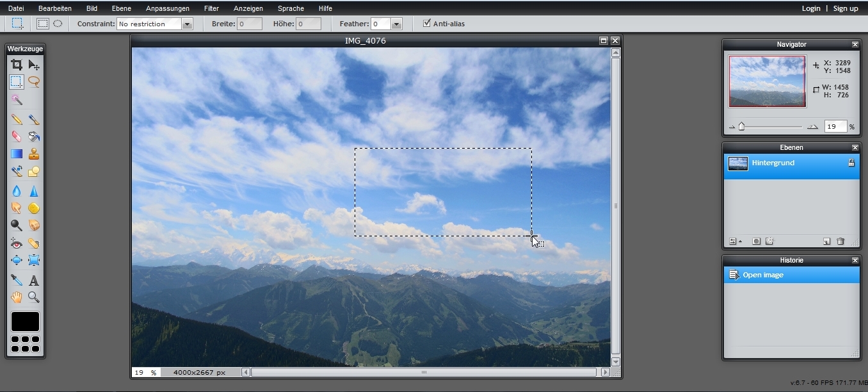
Task: Open the Filter menu
Action: click(x=211, y=8)
